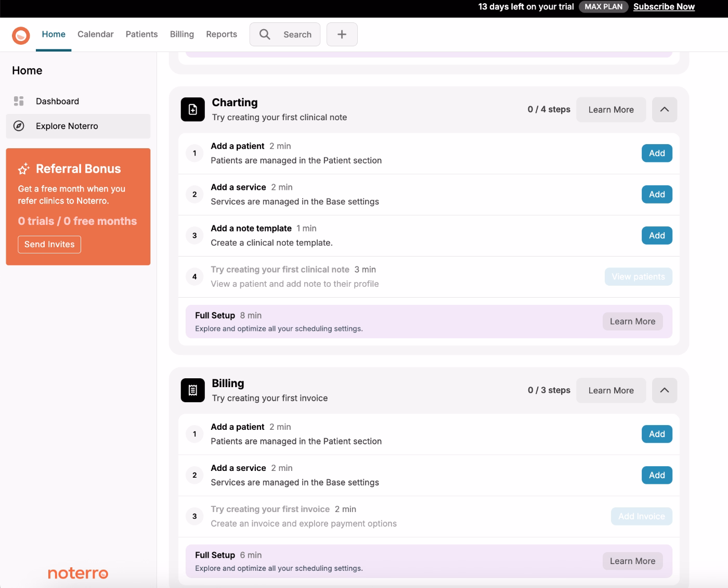Click the Send Invites button
Image resolution: width=728 pixels, height=588 pixels.
pyautogui.click(x=49, y=244)
